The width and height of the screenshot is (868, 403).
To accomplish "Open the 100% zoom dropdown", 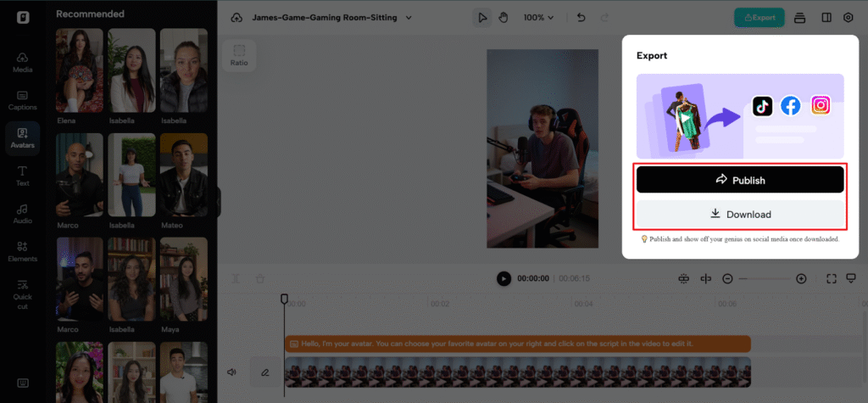I will point(538,17).
